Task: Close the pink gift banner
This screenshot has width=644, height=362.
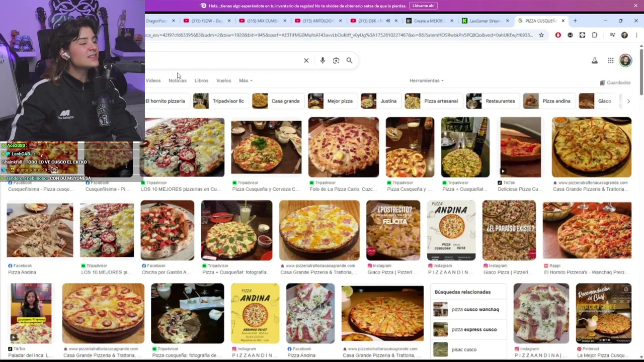Action: (x=635, y=6)
